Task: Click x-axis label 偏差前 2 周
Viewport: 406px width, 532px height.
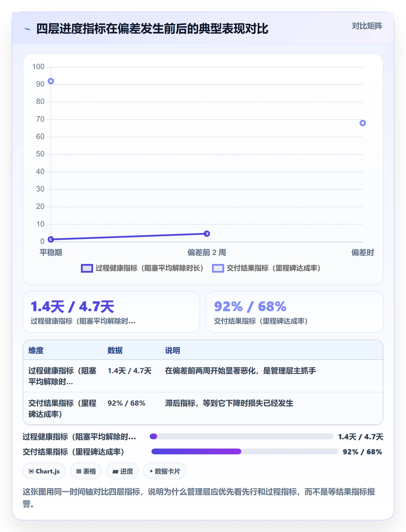Action: [207, 253]
